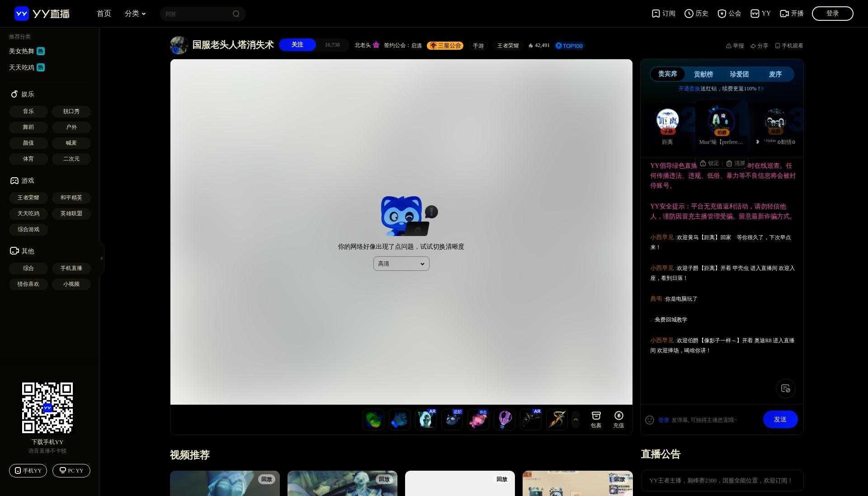Click the chat filter settings round icon
The width and height of the screenshot is (868, 496).
(x=786, y=388)
